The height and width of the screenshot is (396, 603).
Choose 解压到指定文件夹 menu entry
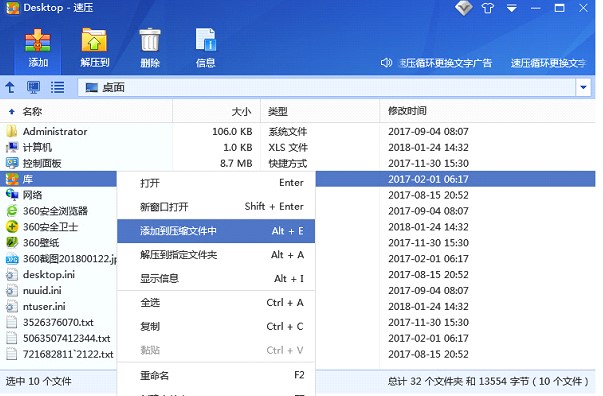[216, 255]
